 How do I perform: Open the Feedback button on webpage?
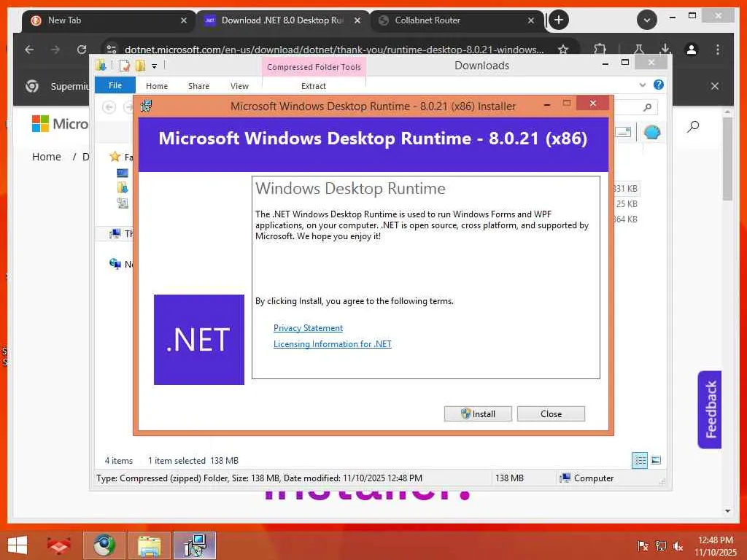709,410
